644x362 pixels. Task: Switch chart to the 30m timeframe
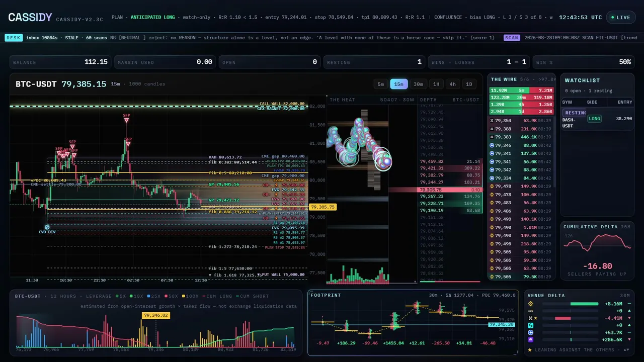pos(418,84)
